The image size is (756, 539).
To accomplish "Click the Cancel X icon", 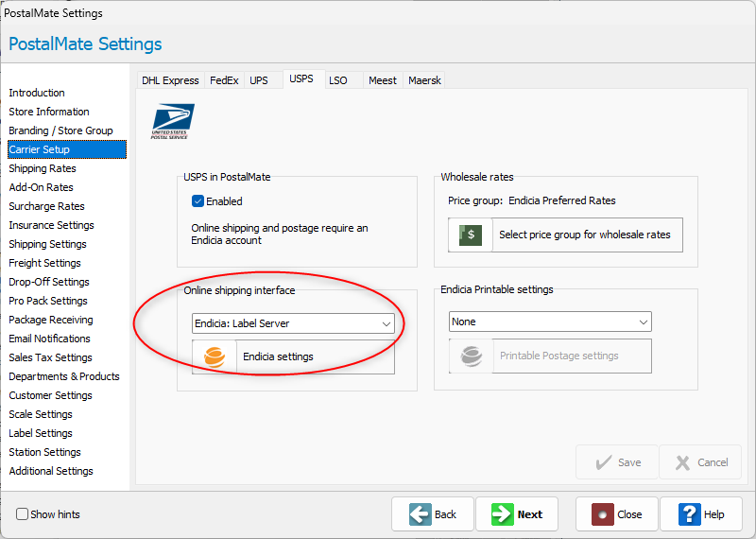I will pos(682,462).
